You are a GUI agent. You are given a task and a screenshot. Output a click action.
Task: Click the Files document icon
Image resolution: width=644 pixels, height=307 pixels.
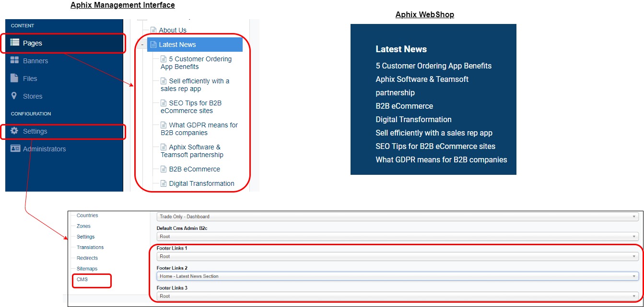[x=14, y=79]
